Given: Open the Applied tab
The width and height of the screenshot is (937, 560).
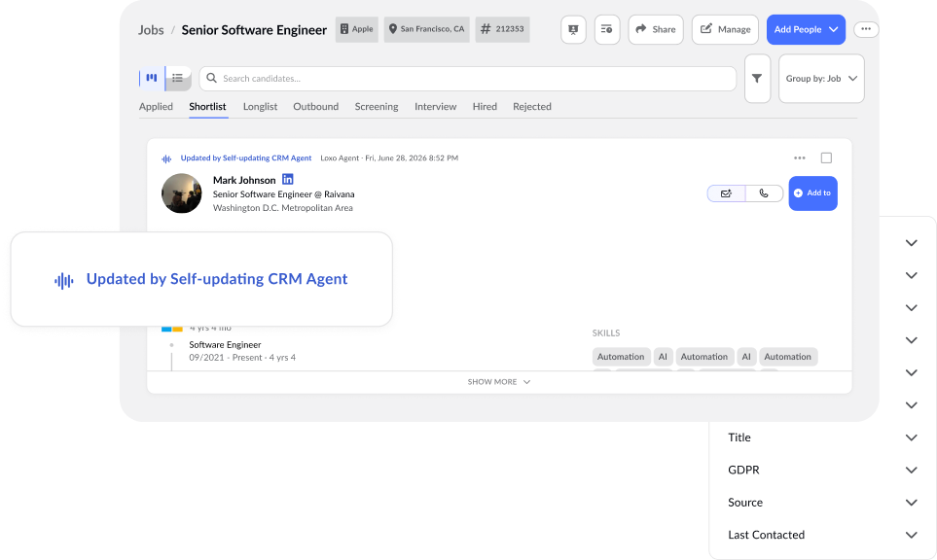Looking at the screenshot, I should [x=156, y=107].
